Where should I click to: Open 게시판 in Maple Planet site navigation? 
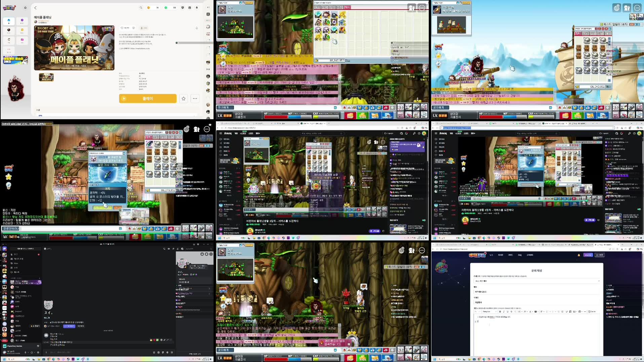pyautogui.click(x=500, y=255)
